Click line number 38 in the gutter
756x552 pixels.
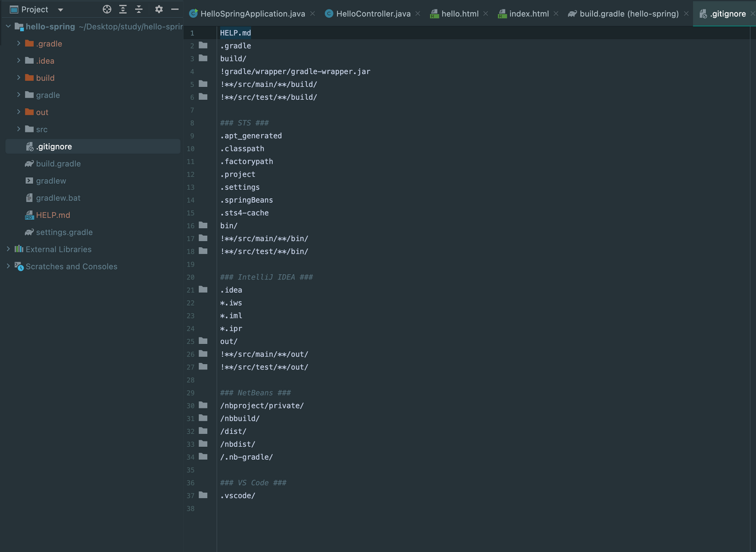tap(190, 508)
